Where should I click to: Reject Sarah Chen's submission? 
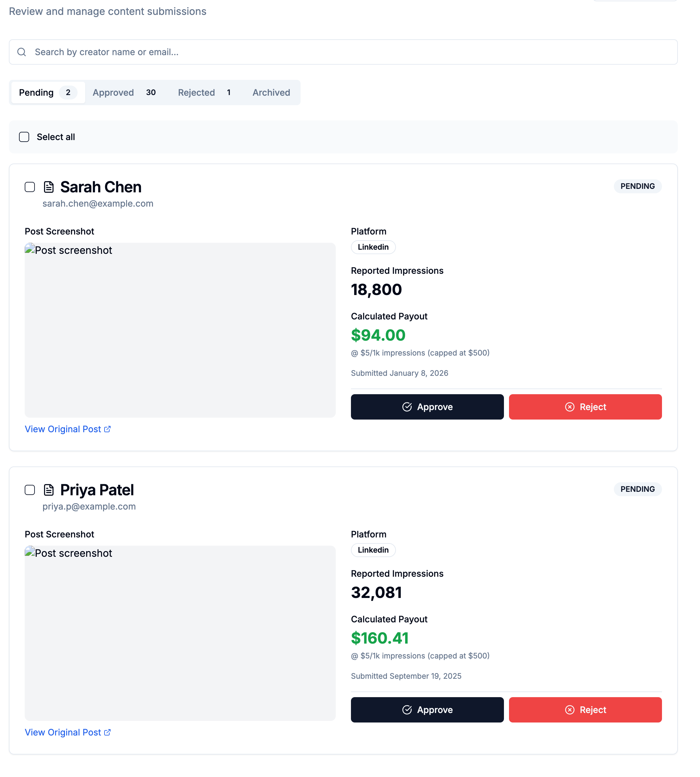[585, 407]
